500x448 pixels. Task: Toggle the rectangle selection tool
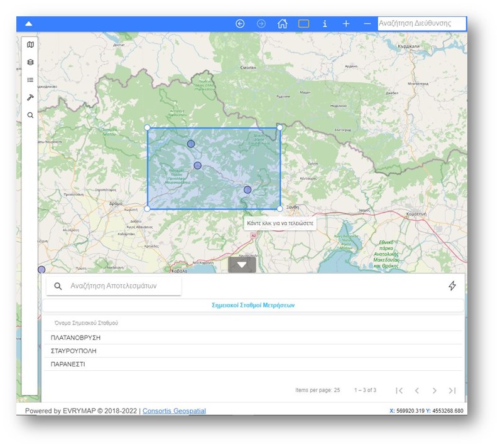pyautogui.click(x=303, y=24)
